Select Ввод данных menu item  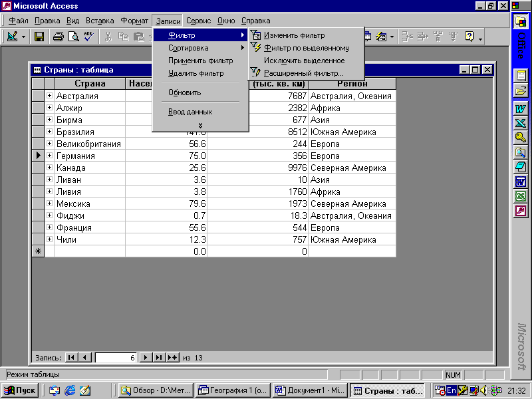[x=201, y=112]
